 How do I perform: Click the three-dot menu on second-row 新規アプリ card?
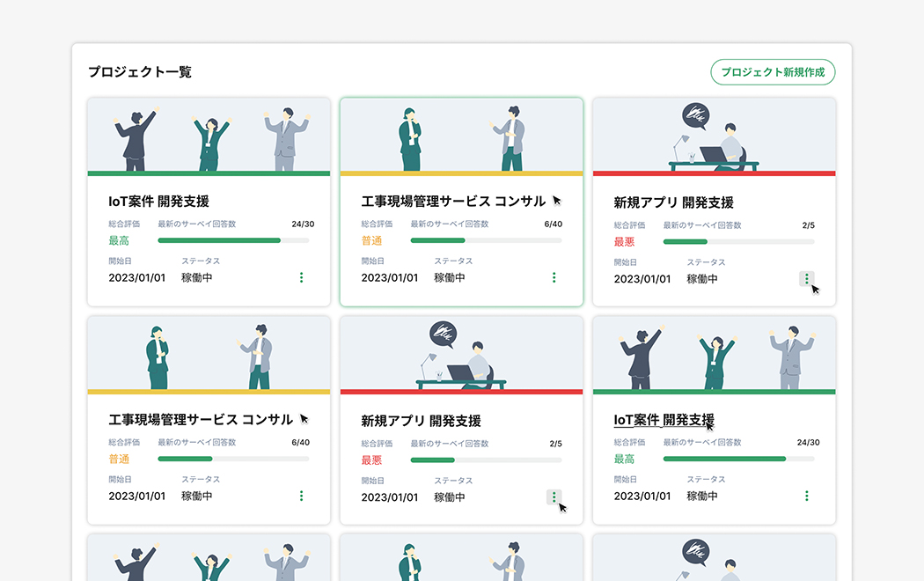pyautogui.click(x=554, y=496)
